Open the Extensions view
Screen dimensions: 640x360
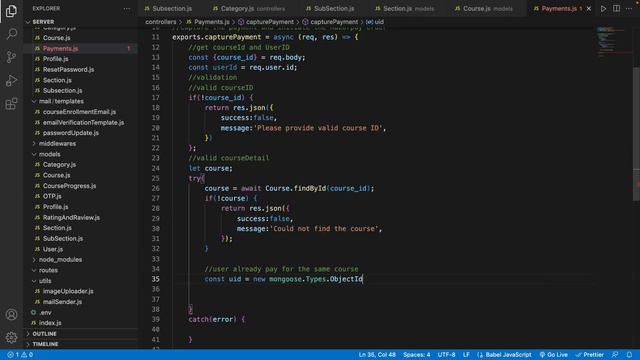click(x=11, y=104)
